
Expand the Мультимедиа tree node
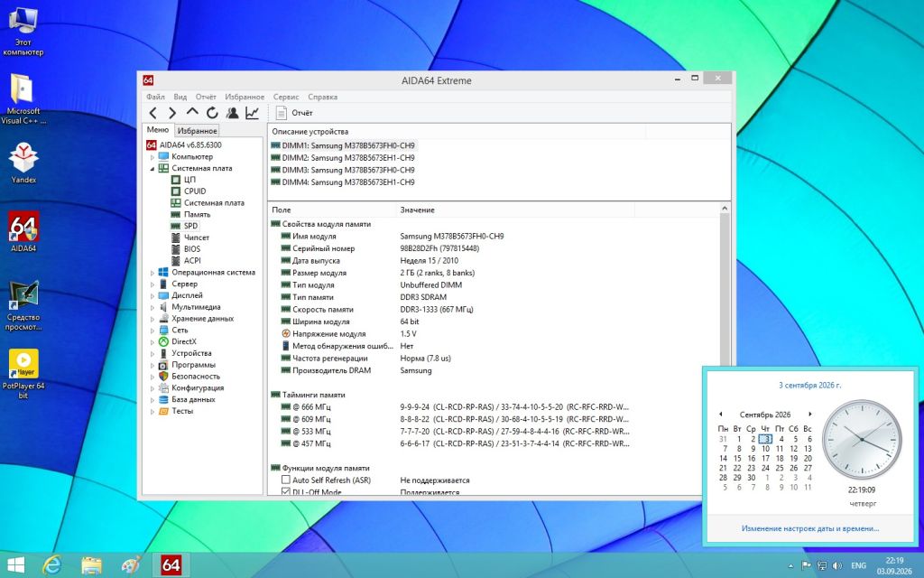(152, 307)
